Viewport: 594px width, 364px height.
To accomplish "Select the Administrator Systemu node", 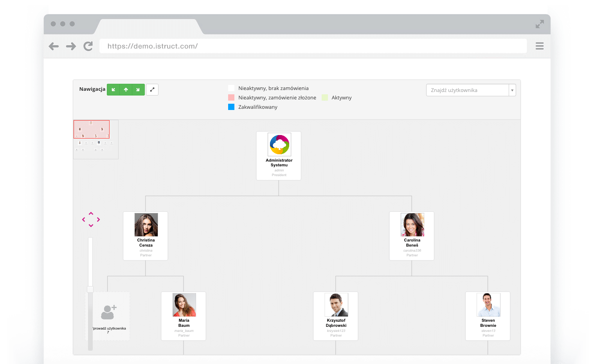I will tap(279, 156).
